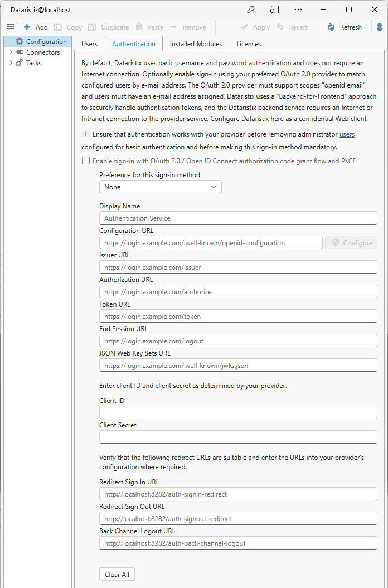The width and height of the screenshot is (388, 588).
Task: Open the ellipsis menu in the title bar
Action: [x=298, y=9]
